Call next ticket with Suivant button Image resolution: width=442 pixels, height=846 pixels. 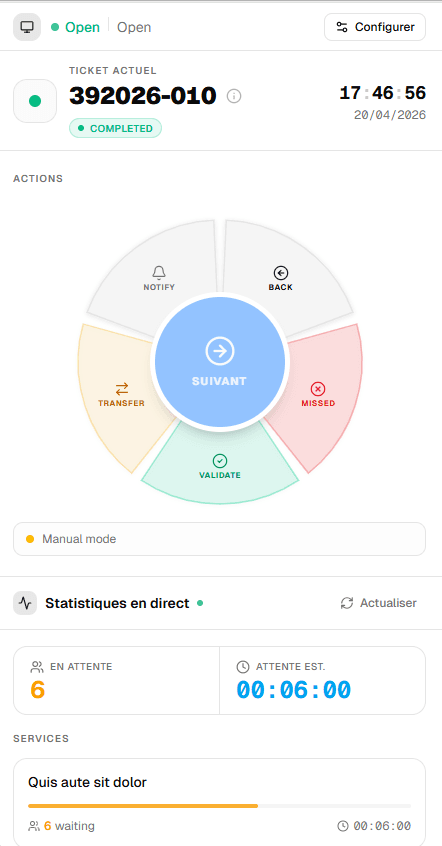point(220,361)
